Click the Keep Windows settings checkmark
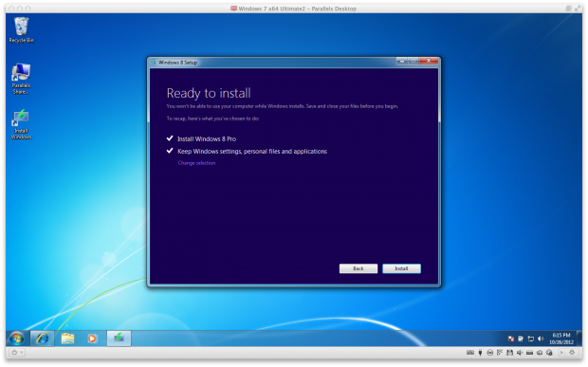 click(x=170, y=151)
